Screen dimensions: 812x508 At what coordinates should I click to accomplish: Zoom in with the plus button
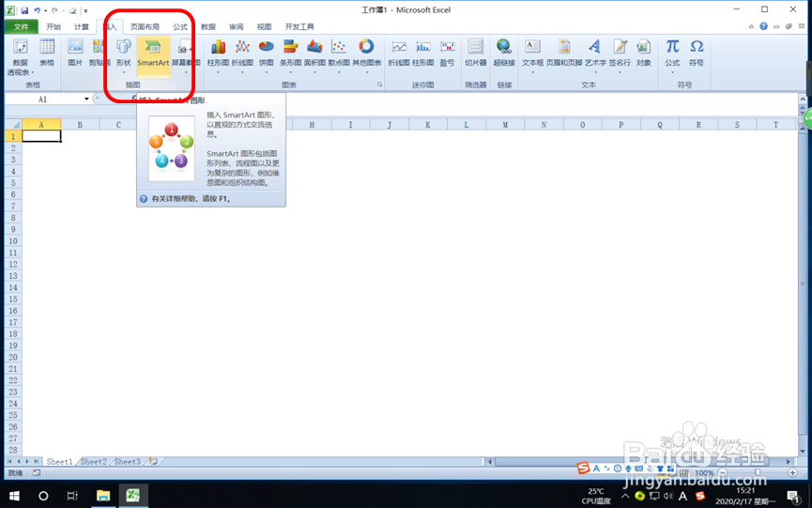[792, 472]
